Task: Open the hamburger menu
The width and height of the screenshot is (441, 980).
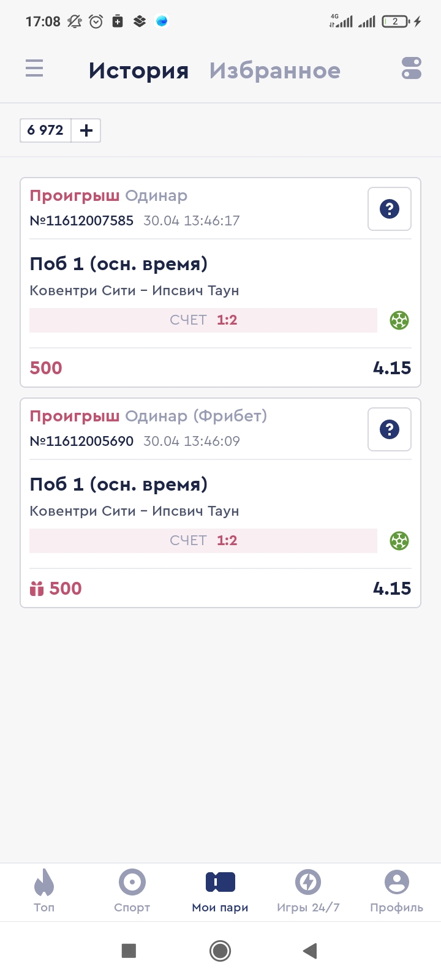Action: [x=34, y=68]
